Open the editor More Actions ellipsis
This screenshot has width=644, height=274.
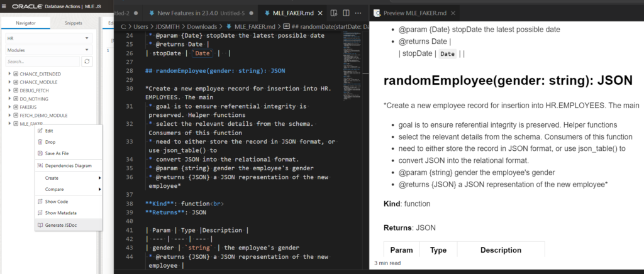coord(358,13)
